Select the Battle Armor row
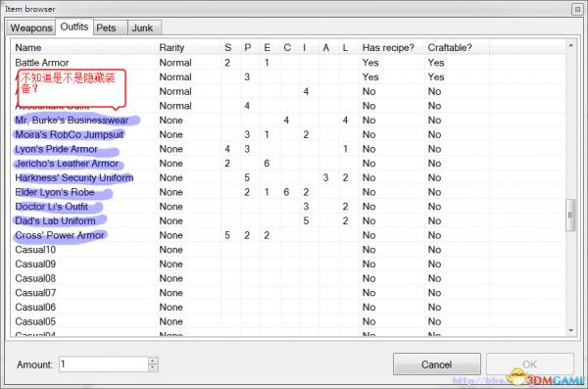The image size is (588, 389). 288,63
